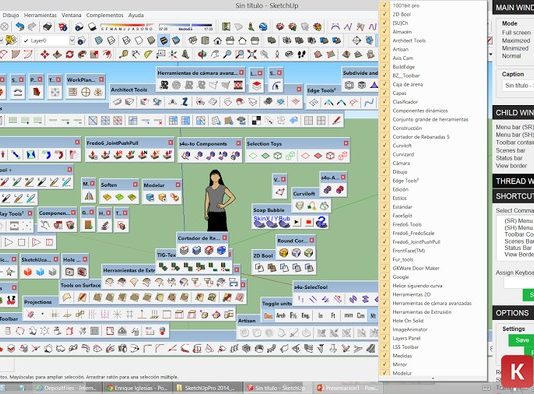Viewport: 534px width, 394px height.
Task: Select the Rotate tool with red arrows
Action: click(x=69, y=54)
